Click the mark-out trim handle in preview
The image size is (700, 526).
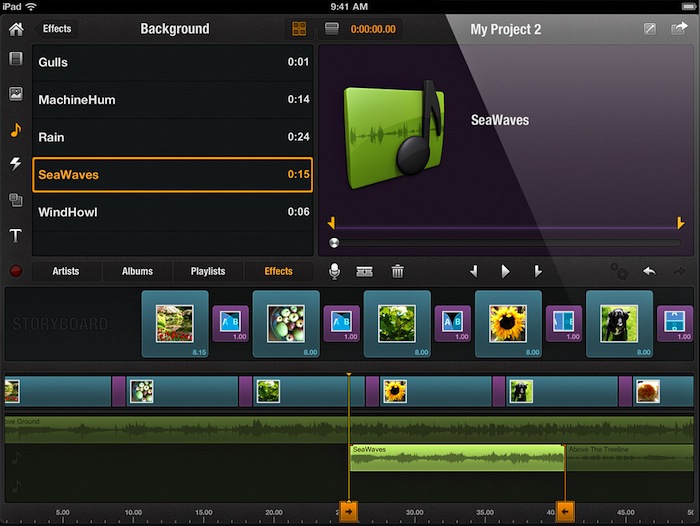tap(680, 223)
